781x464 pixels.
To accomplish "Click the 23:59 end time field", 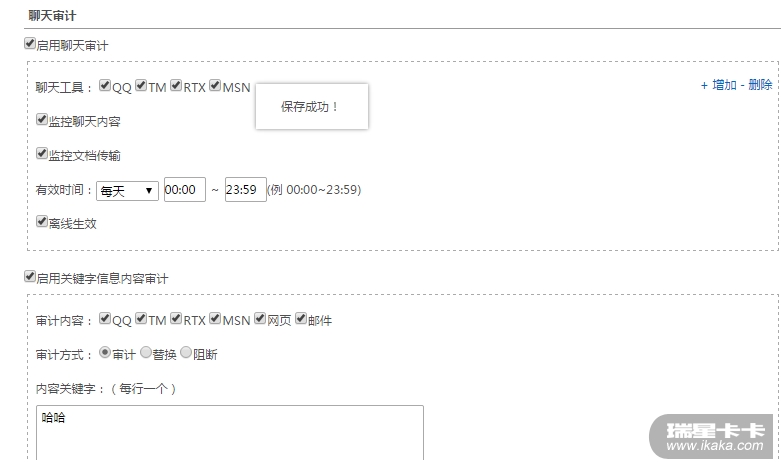I will click(246, 190).
